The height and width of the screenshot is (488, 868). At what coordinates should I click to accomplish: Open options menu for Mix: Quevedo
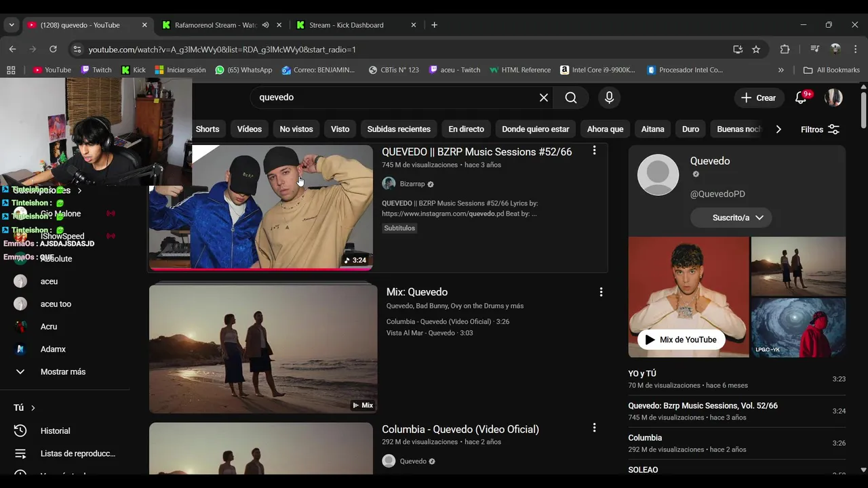[601, 292]
